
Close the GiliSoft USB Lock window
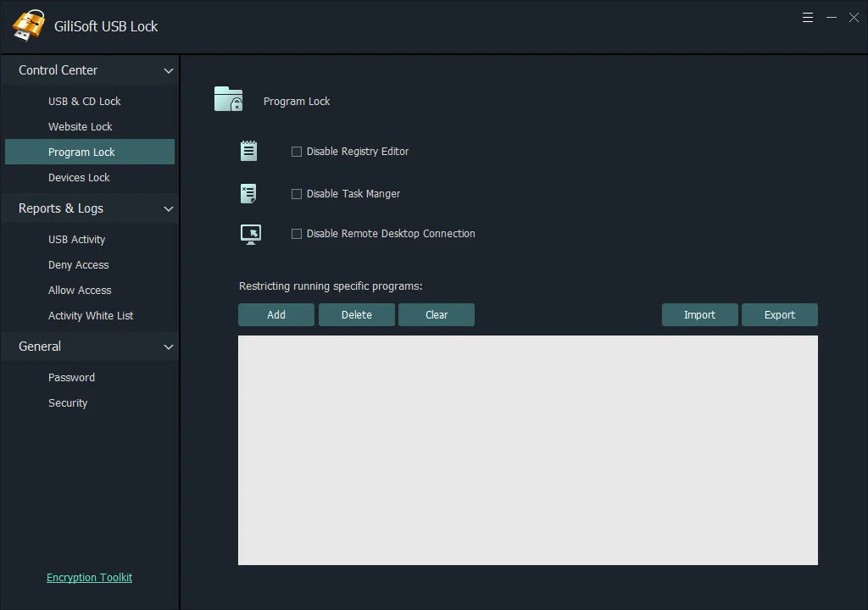854,18
